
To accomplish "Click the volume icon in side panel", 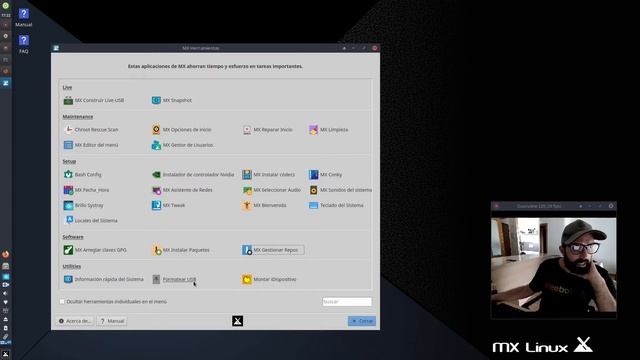I will pyautogui.click(x=6, y=293).
